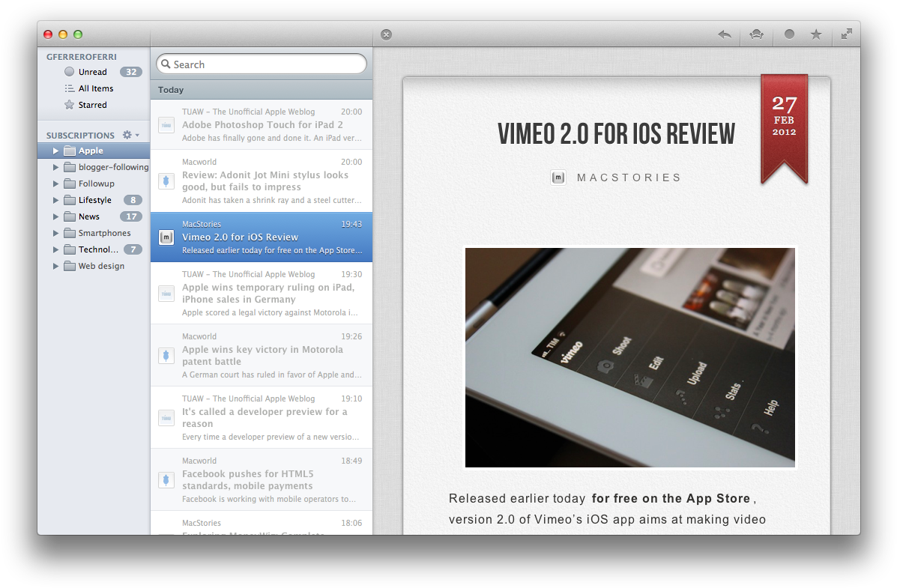Image resolution: width=897 pixels, height=588 pixels.
Task: Click the MacStories source icon under the headline
Action: 558,178
